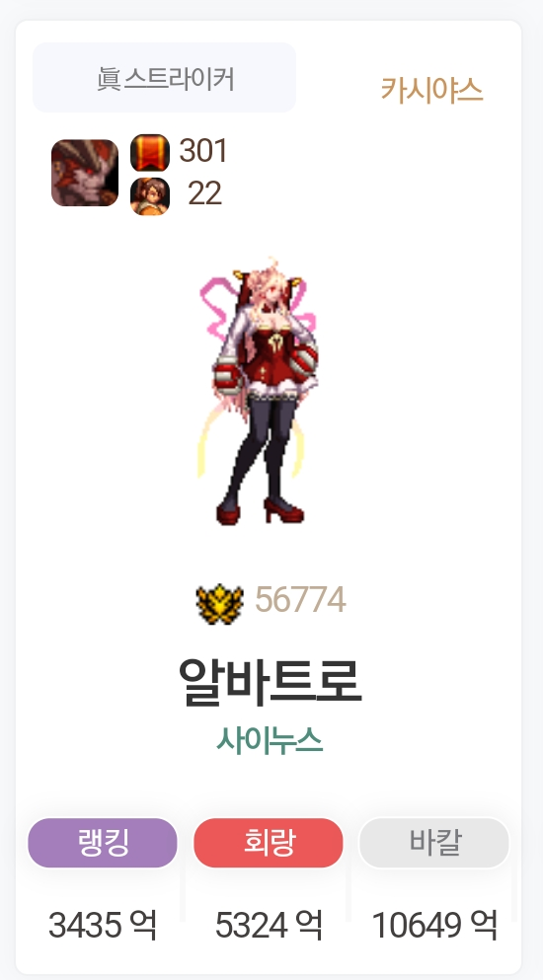
Task: Click the character name 알바트로
Action: (x=270, y=681)
